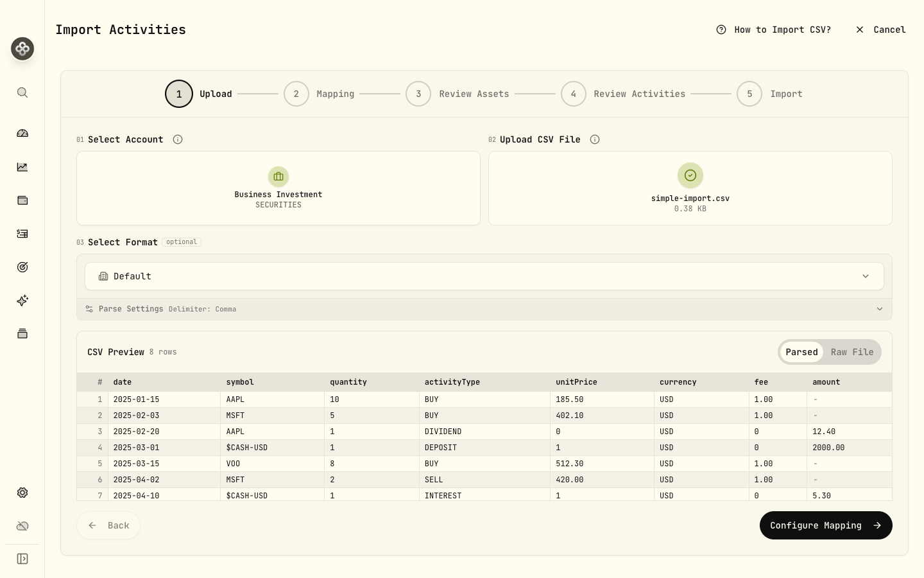Switch preview to Raw File view

(x=852, y=352)
